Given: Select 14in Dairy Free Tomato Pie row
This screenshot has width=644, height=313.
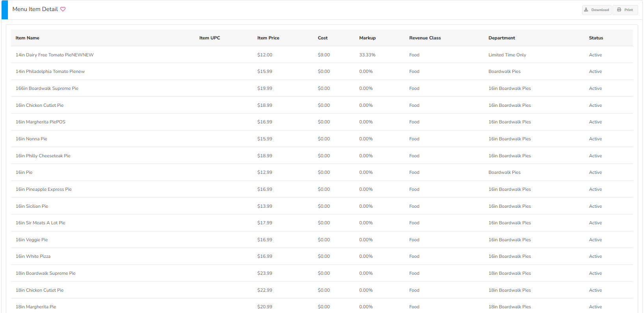Looking at the screenshot, I should point(54,55).
